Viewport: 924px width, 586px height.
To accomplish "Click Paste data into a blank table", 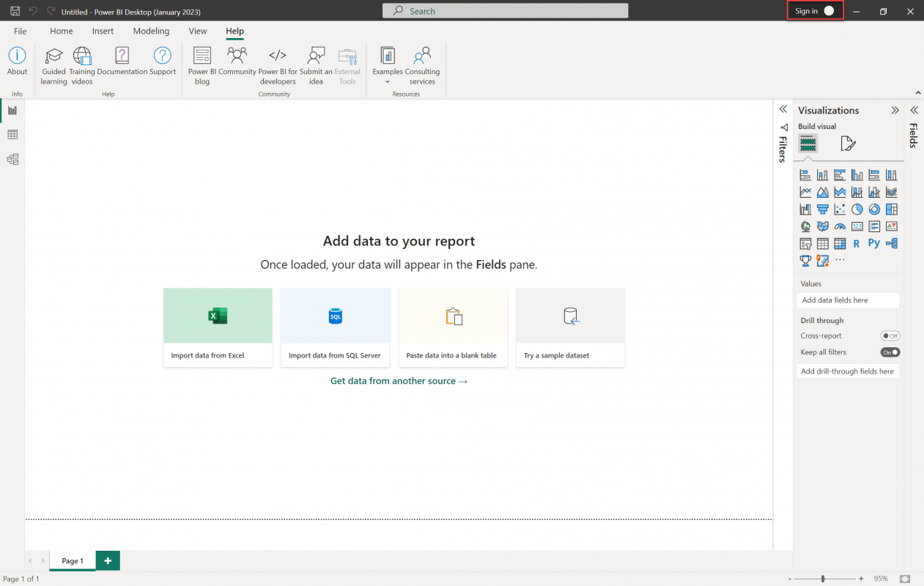I will point(453,327).
